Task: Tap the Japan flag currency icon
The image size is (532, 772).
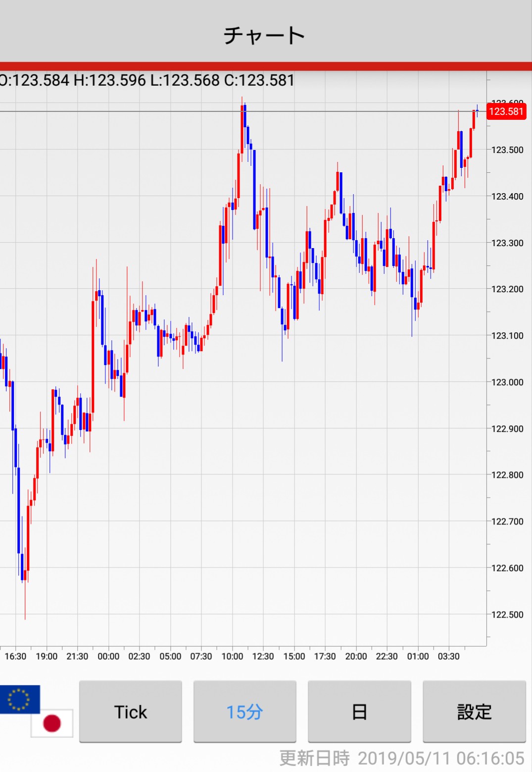Action: click(52, 723)
